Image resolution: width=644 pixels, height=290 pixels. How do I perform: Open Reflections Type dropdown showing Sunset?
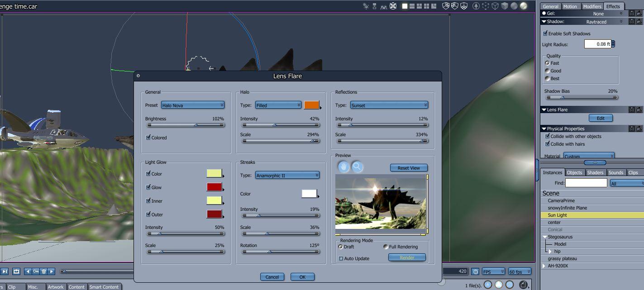point(389,105)
